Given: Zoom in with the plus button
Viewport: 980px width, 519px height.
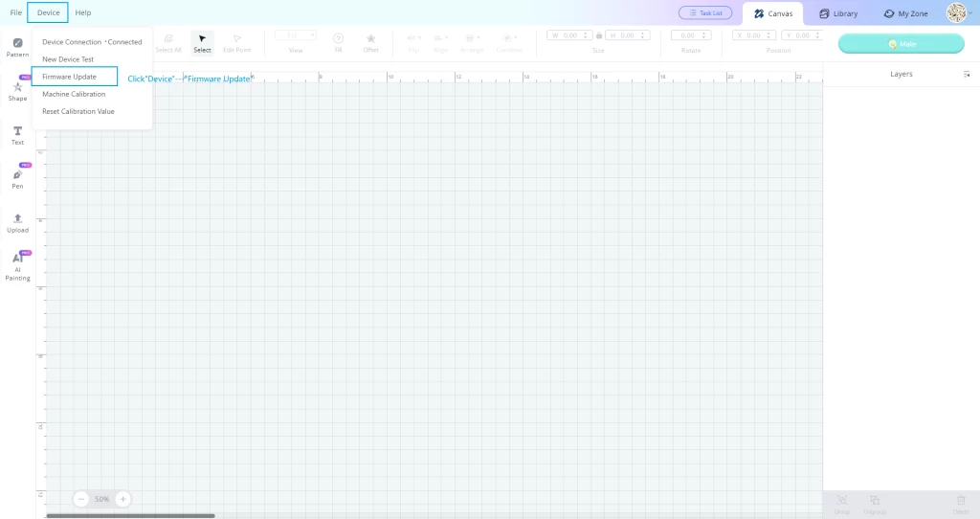Looking at the screenshot, I should (123, 499).
